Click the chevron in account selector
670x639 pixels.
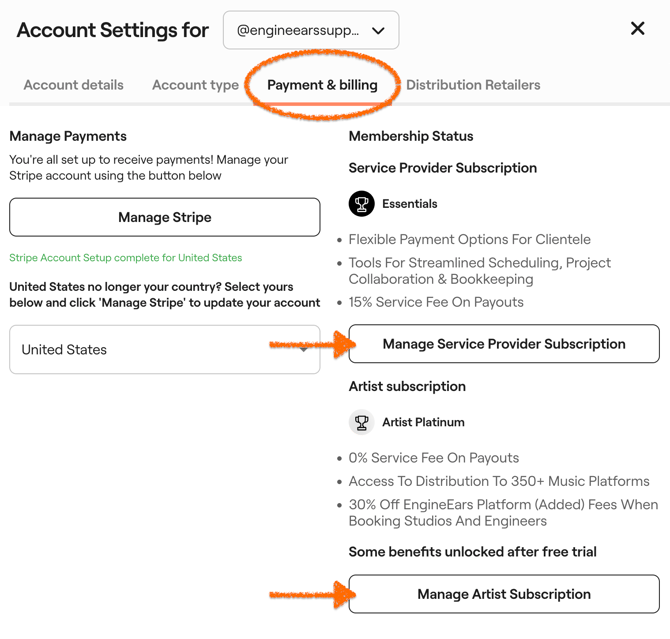(x=378, y=31)
